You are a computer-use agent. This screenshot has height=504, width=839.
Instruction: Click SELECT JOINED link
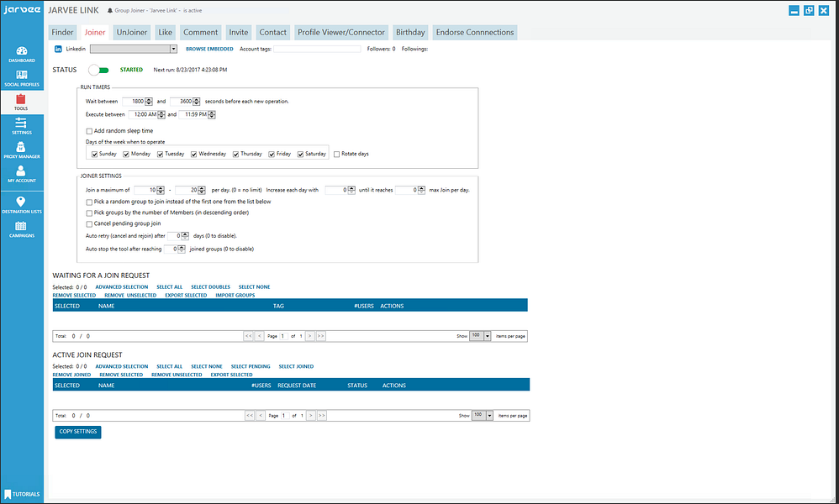point(297,366)
